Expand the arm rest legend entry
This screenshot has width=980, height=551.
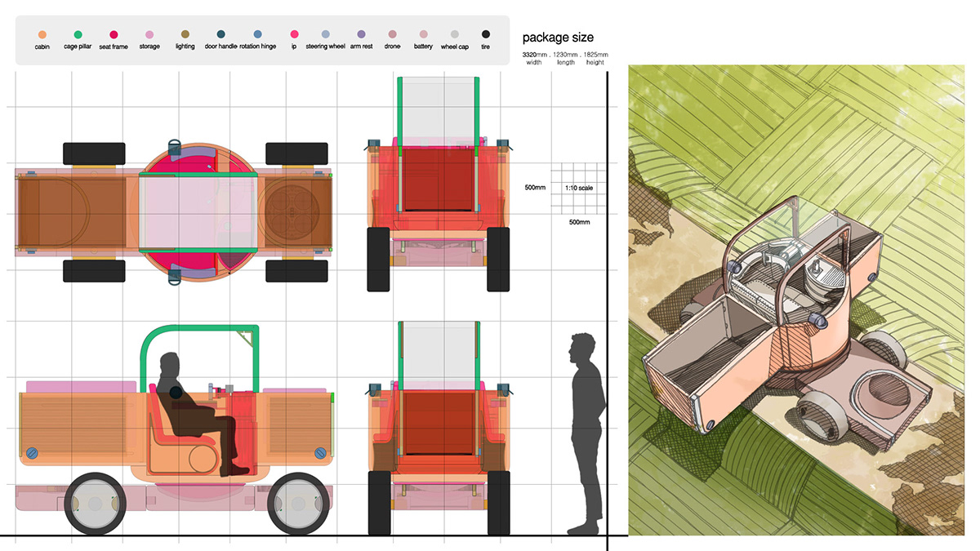(x=361, y=33)
